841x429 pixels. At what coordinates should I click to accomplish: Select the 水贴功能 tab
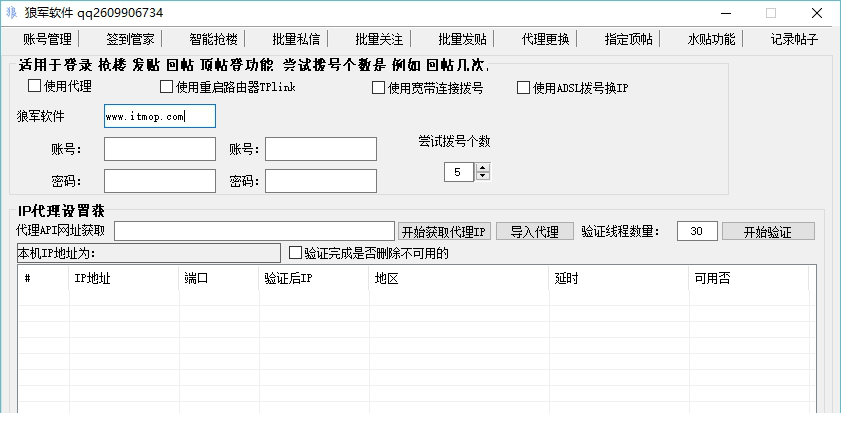point(712,39)
